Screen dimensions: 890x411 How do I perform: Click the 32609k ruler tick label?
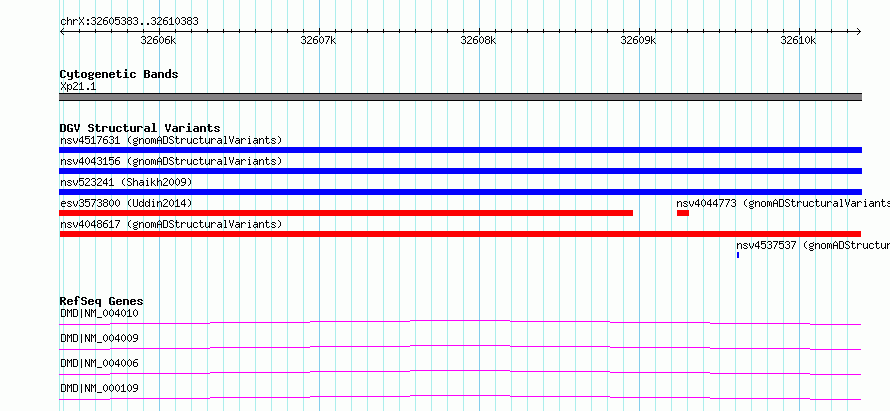click(x=639, y=40)
